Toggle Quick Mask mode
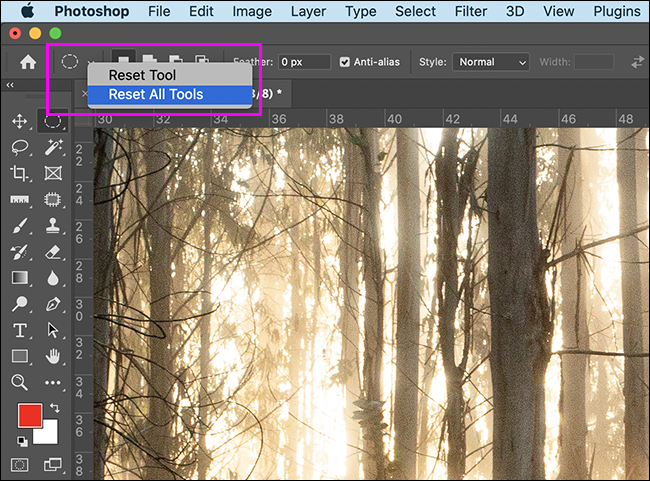The image size is (650, 481). tap(19, 464)
